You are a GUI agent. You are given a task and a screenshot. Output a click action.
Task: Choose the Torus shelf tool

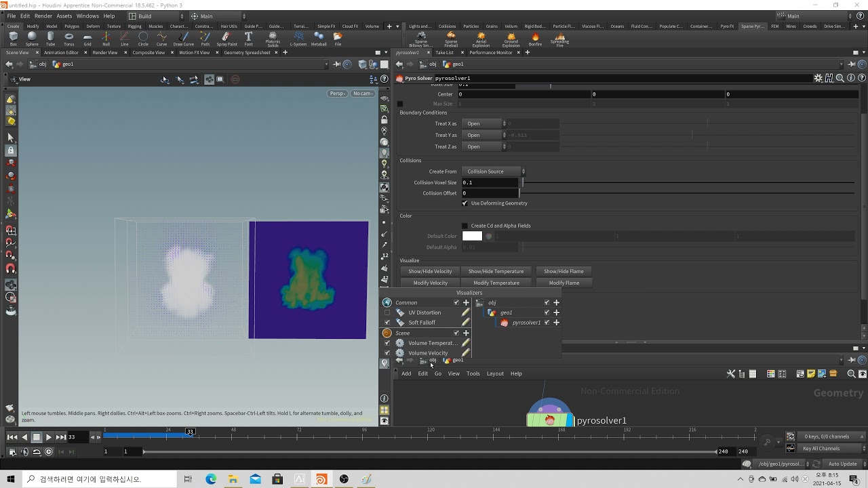68,39
